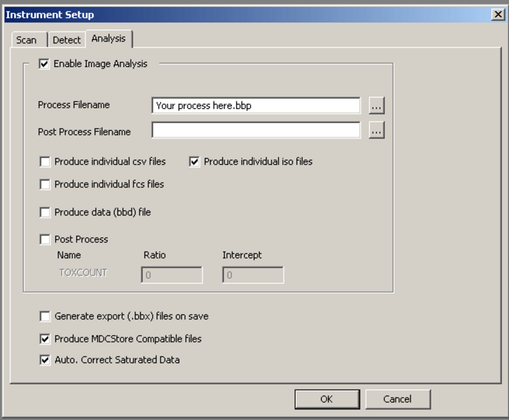Viewport: 509px width, 420px height.
Task: Tick Produce data (bbd) file option
Action: (45, 212)
